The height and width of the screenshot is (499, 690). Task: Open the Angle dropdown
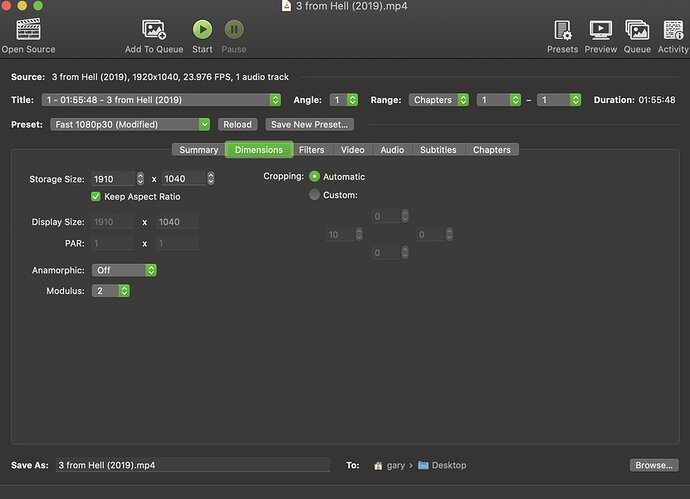pos(344,100)
